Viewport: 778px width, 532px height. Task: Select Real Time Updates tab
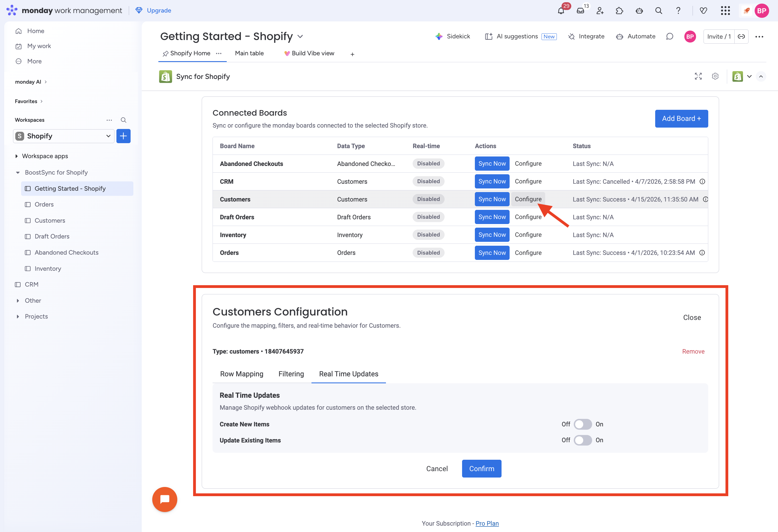[x=348, y=374]
